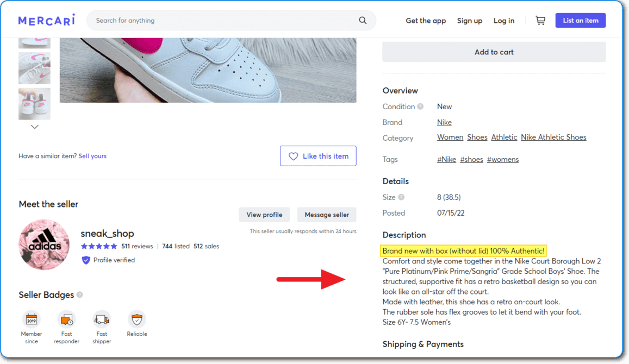This screenshot has height=364, width=629.
Task: Click the heart in Like this item
Action: point(293,156)
